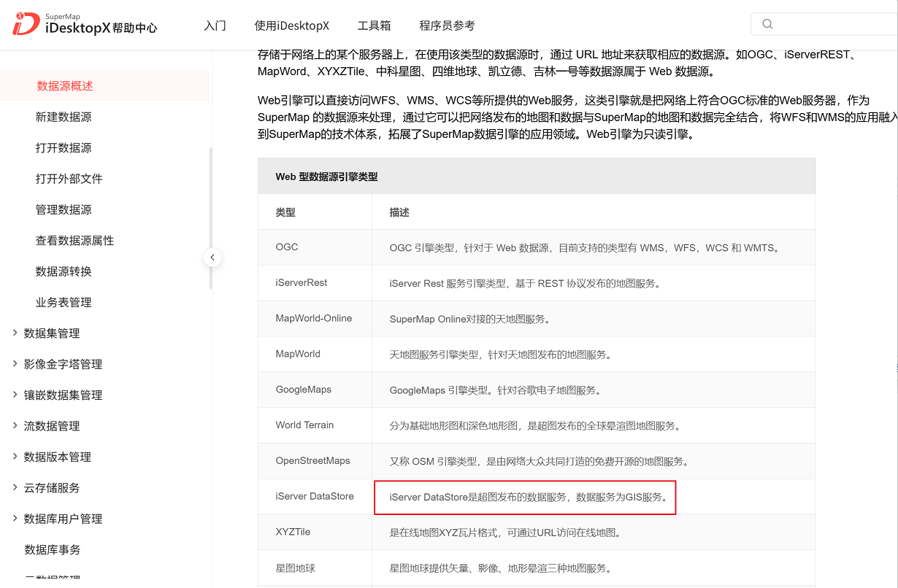
Task: Open the 新建数据源 page
Action: pyautogui.click(x=64, y=117)
